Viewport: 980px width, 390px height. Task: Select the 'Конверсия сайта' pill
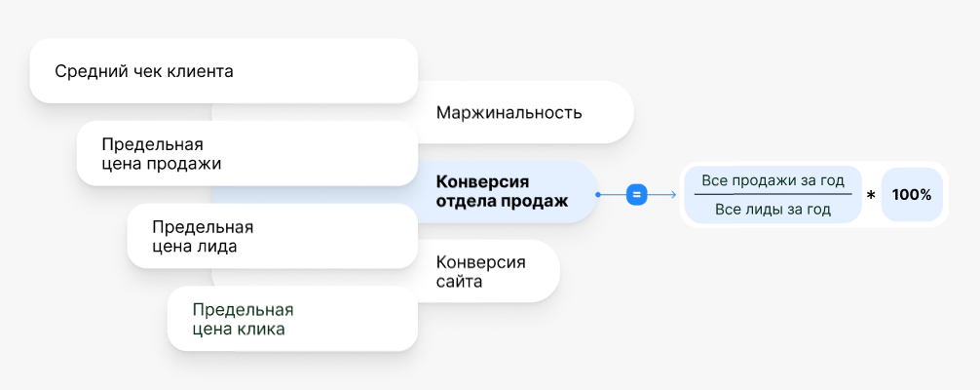(481, 271)
